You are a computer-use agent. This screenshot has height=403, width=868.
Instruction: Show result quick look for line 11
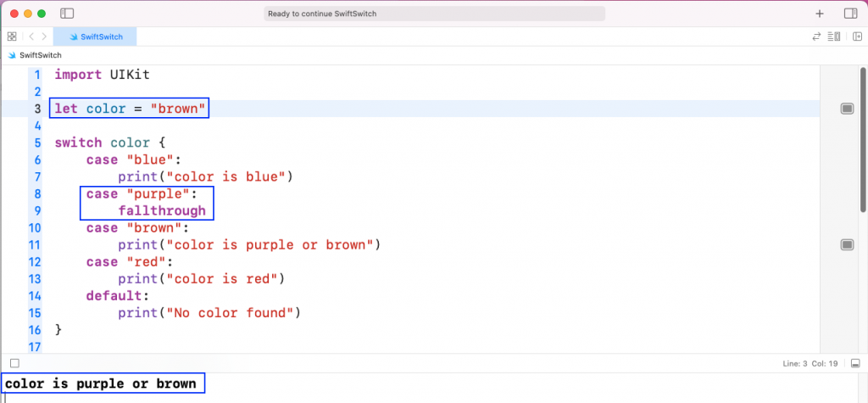(847, 244)
